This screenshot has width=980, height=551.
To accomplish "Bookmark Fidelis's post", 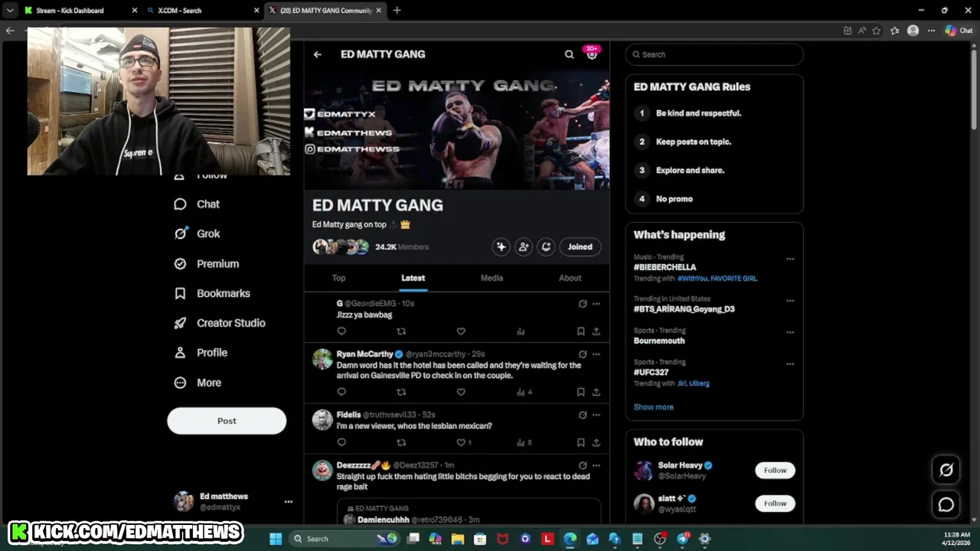I will click(580, 442).
